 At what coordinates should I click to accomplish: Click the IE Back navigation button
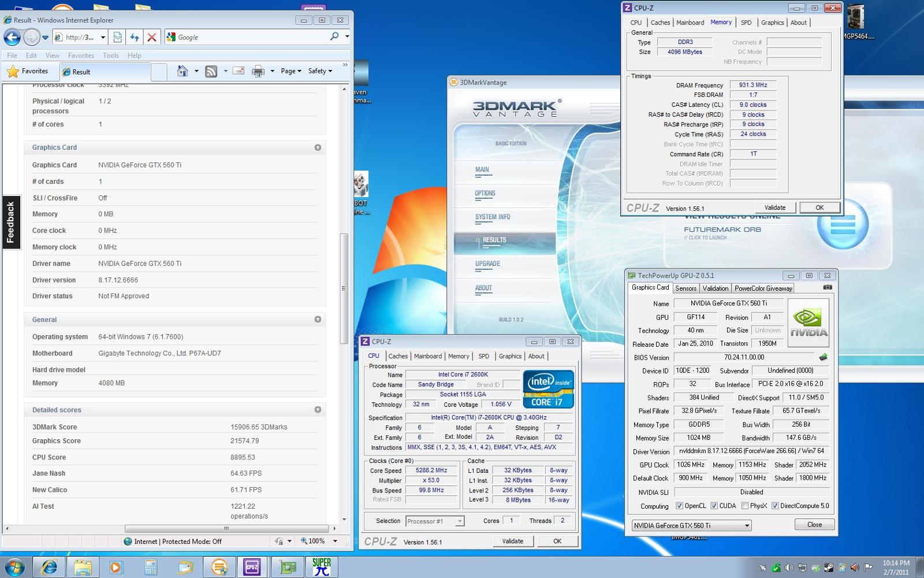(x=12, y=37)
